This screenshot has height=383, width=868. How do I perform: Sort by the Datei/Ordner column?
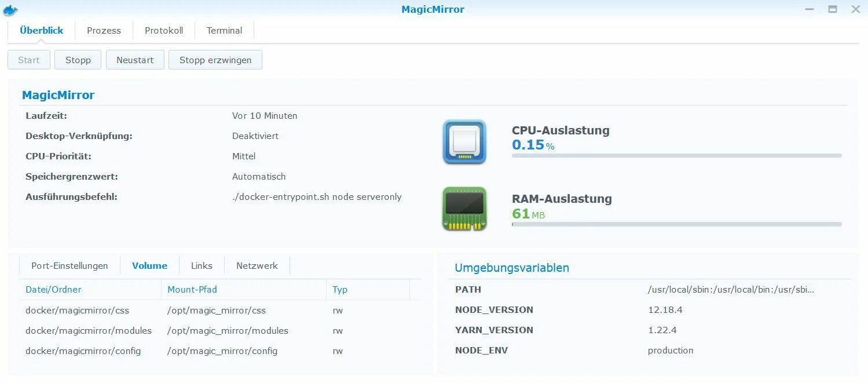click(x=53, y=289)
